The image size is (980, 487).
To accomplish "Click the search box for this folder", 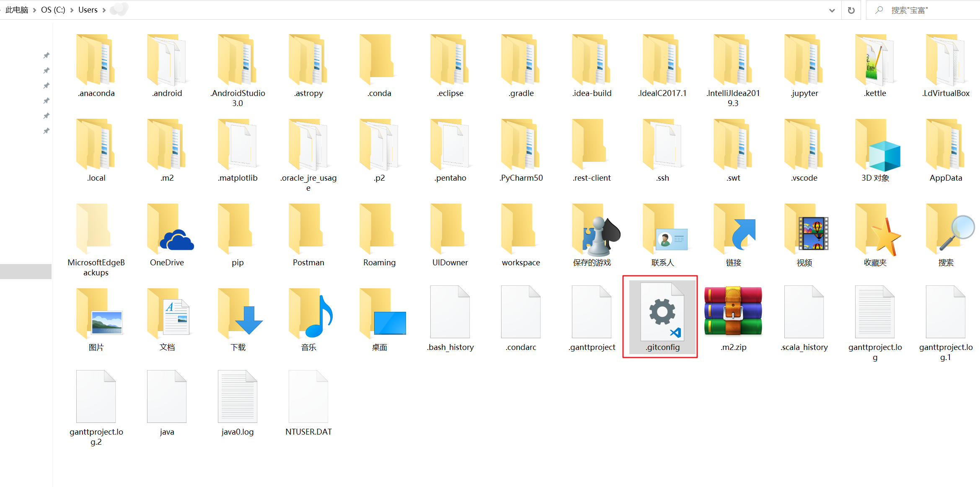I will (x=922, y=10).
